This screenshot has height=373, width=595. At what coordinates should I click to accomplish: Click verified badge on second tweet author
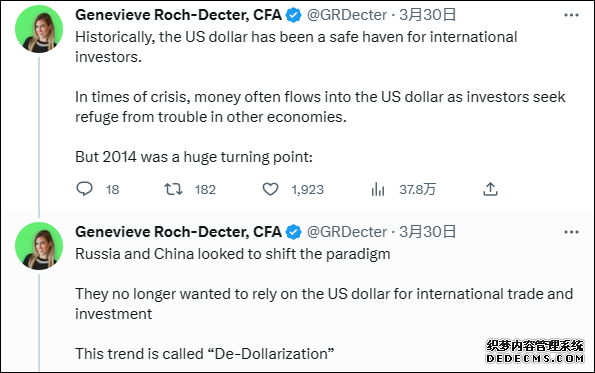(x=293, y=232)
